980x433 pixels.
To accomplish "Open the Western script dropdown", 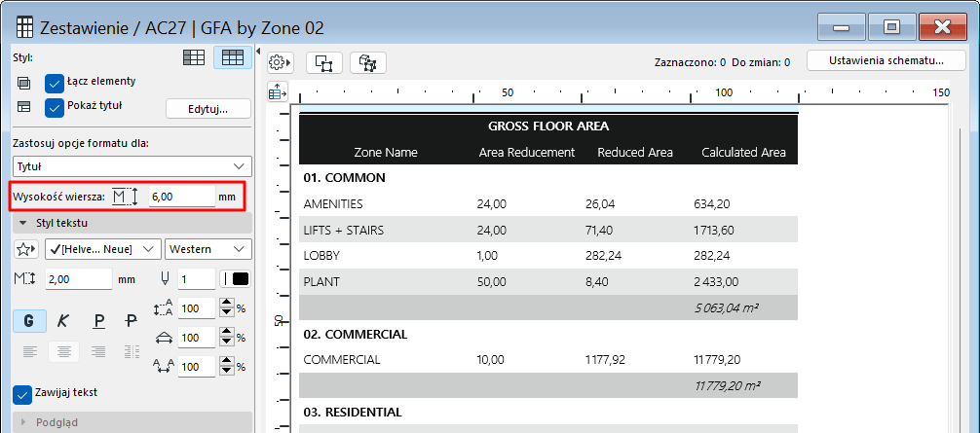I will tap(208, 249).
